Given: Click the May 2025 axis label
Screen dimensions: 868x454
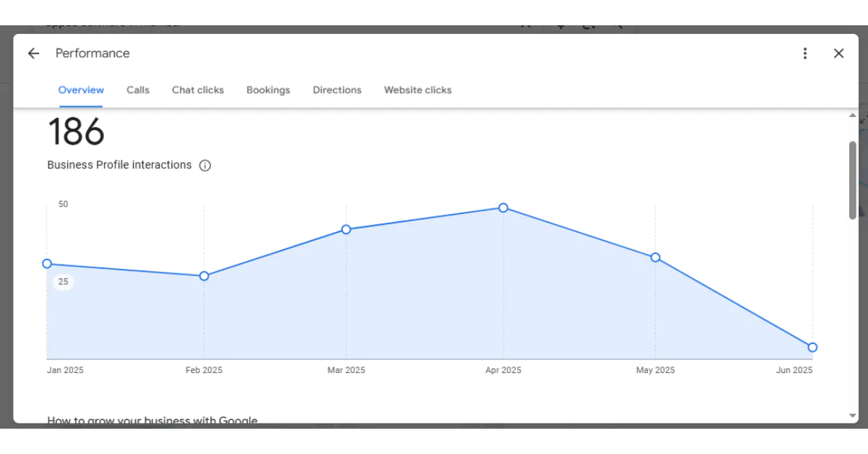Looking at the screenshot, I should coord(655,370).
